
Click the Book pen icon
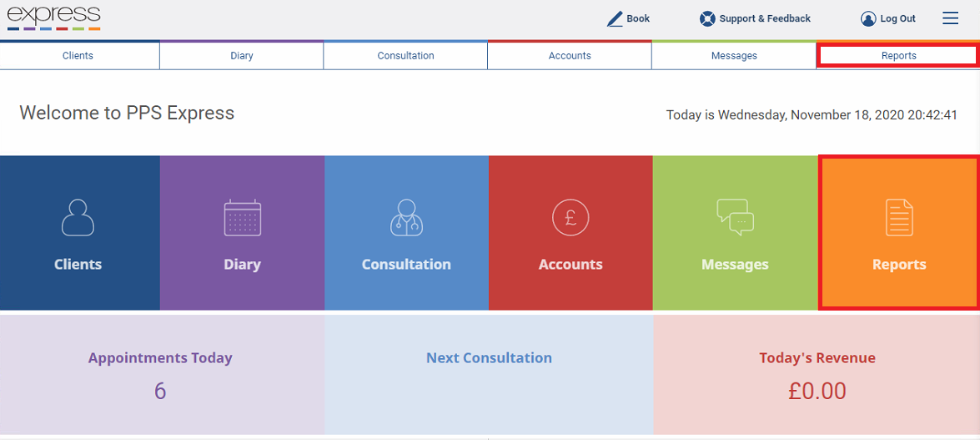pos(615,18)
